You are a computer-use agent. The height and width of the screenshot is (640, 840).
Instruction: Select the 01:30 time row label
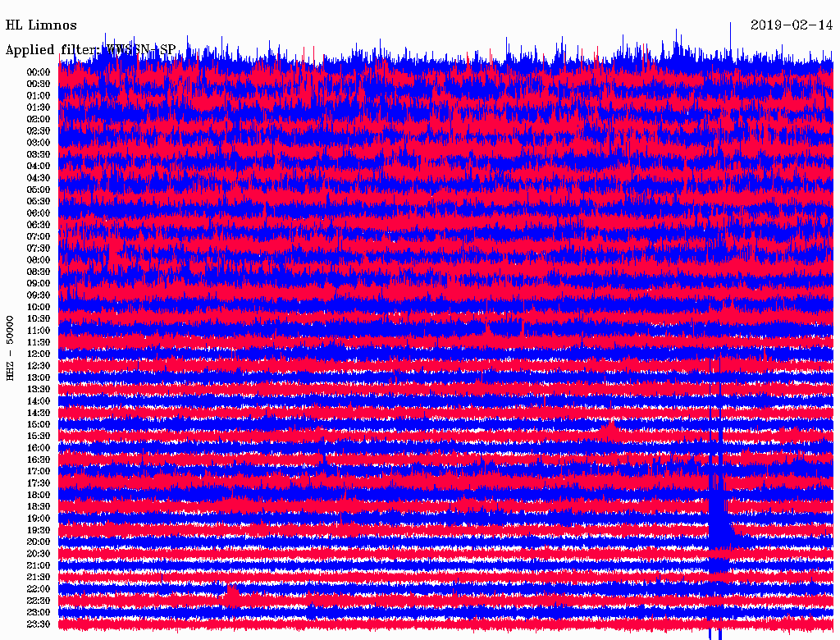(x=39, y=107)
